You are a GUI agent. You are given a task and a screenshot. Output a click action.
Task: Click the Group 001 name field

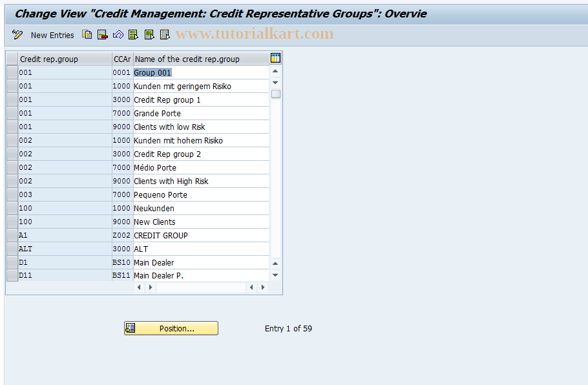pyautogui.click(x=201, y=73)
